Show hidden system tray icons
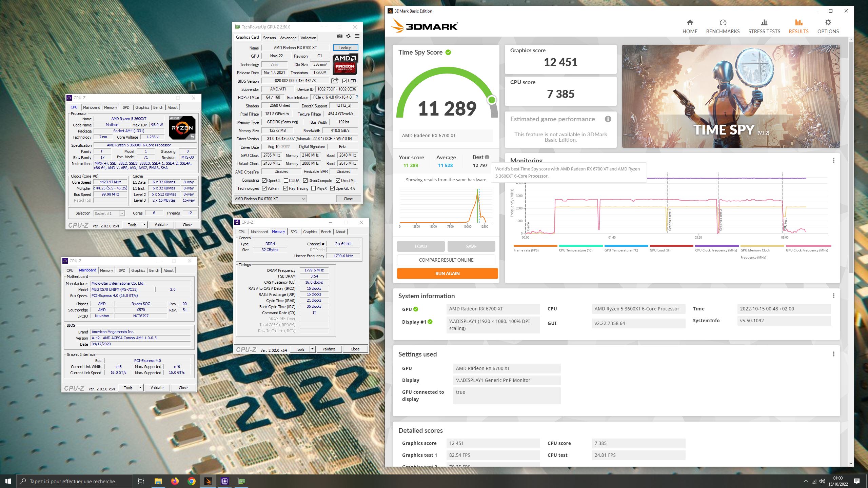 click(x=806, y=481)
